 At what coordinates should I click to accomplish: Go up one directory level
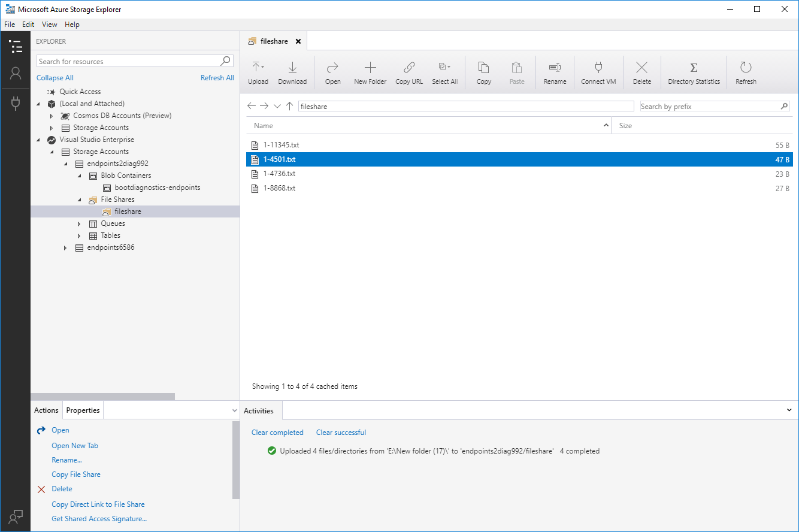pyautogui.click(x=289, y=106)
